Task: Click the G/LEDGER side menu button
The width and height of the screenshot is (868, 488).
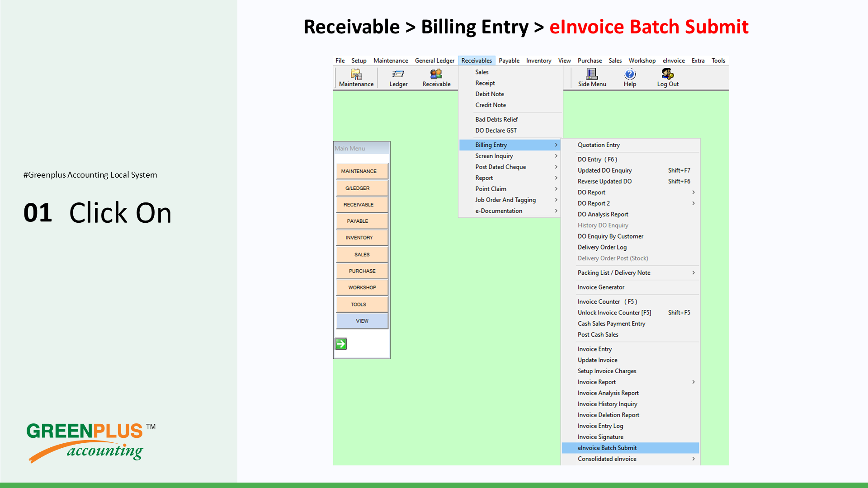Action: click(362, 188)
